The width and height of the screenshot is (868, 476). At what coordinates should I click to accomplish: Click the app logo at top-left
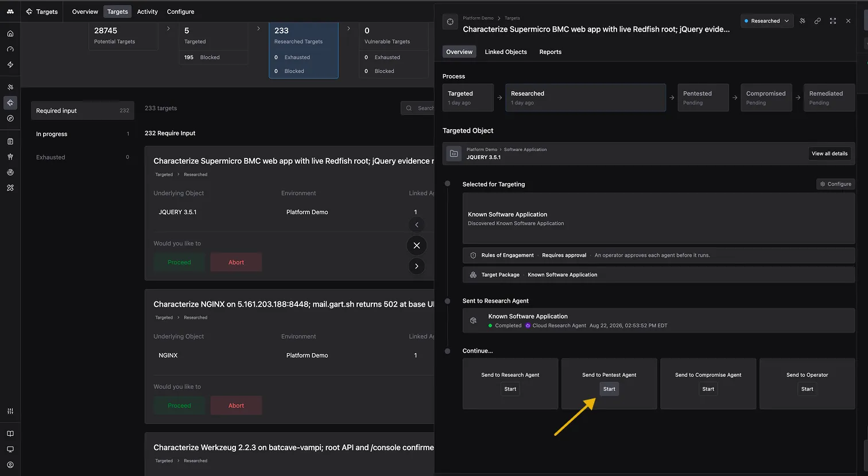pos(10,11)
